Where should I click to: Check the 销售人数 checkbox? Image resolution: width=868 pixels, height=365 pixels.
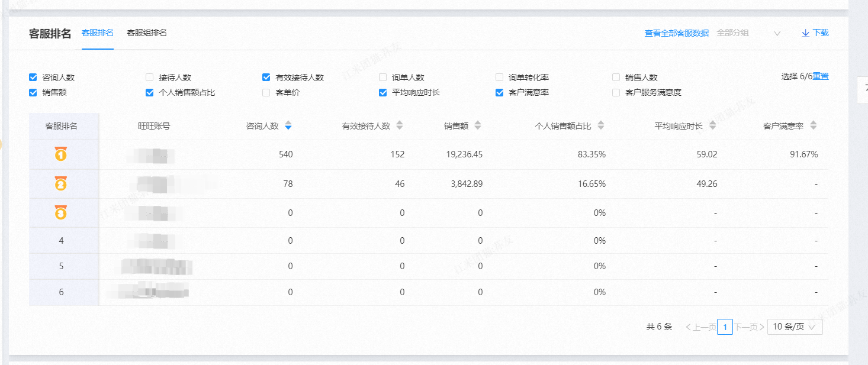tap(616, 77)
